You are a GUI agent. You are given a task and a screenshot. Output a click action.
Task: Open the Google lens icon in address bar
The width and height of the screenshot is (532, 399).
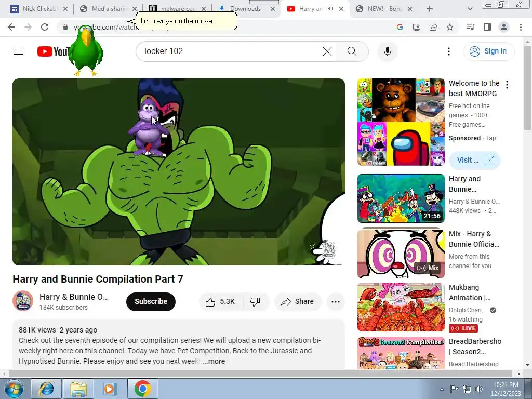(x=400, y=27)
